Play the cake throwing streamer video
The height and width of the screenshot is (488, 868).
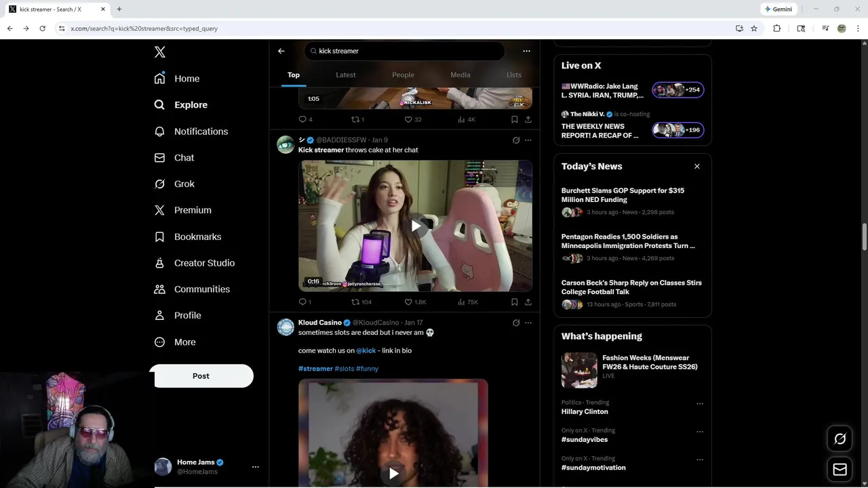[415, 226]
